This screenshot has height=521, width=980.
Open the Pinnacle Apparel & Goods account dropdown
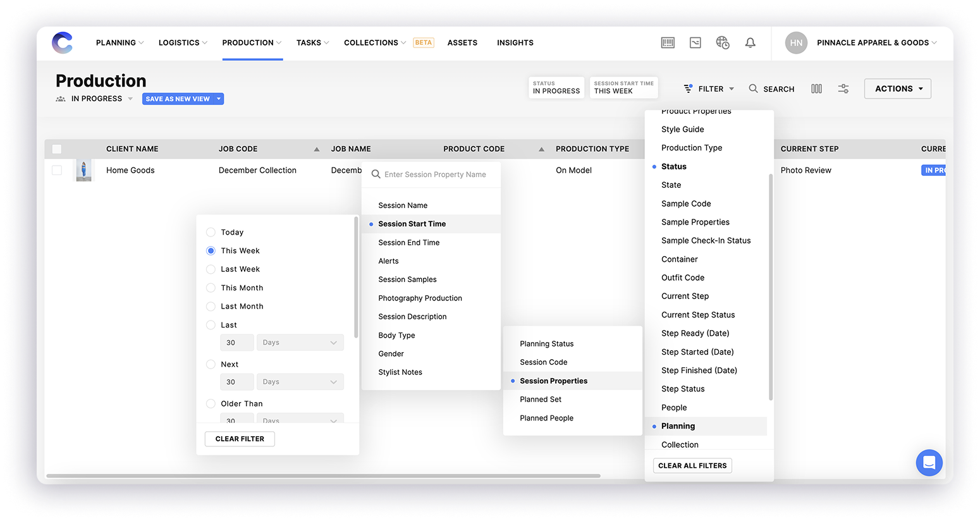tap(876, 43)
